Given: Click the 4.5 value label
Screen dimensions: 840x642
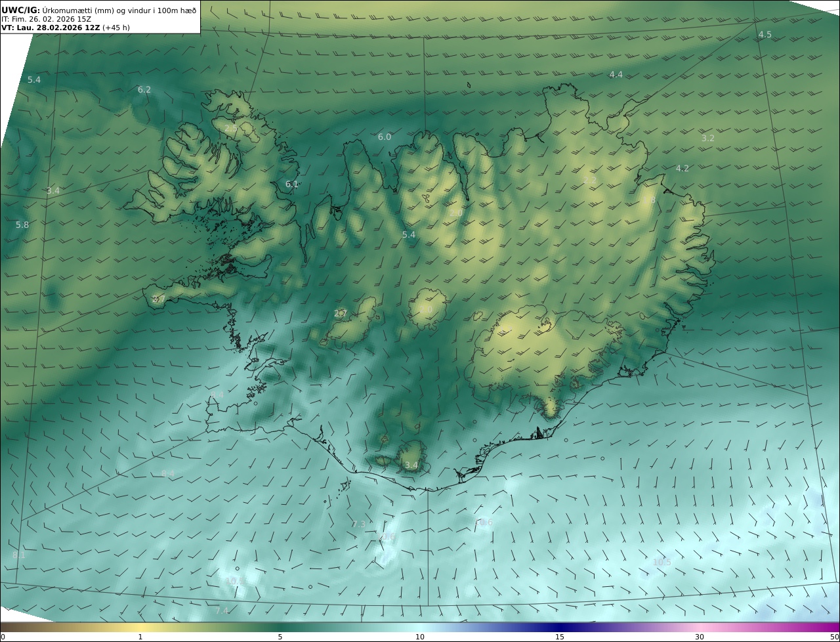Looking at the screenshot, I should pos(765,34).
